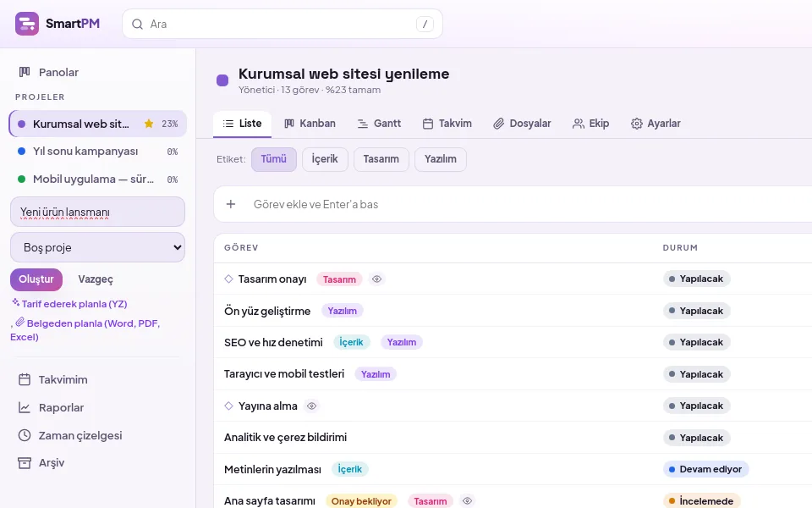Image resolution: width=812 pixels, height=508 pixels.
Task: Click the DURUM column header
Action: coord(680,248)
